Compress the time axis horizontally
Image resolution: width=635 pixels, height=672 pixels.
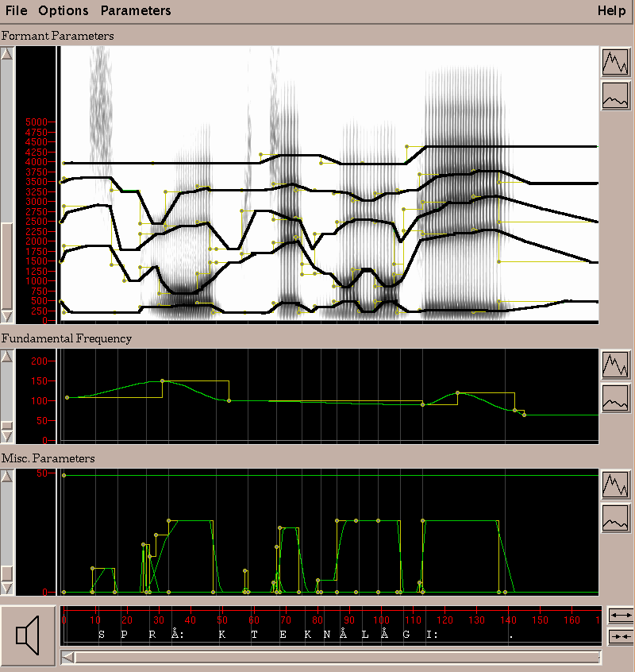(x=621, y=636)
